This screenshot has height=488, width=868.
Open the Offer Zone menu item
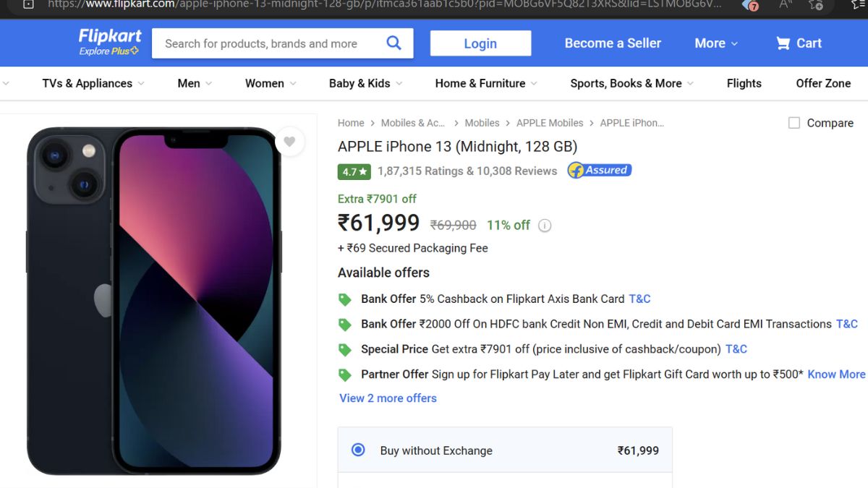[x=823, y=83]
